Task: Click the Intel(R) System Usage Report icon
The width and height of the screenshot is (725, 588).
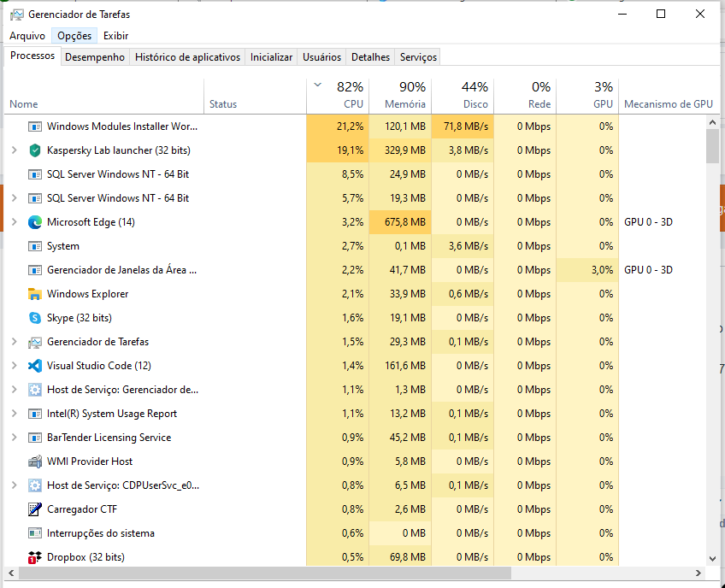Action: (35, 414)
